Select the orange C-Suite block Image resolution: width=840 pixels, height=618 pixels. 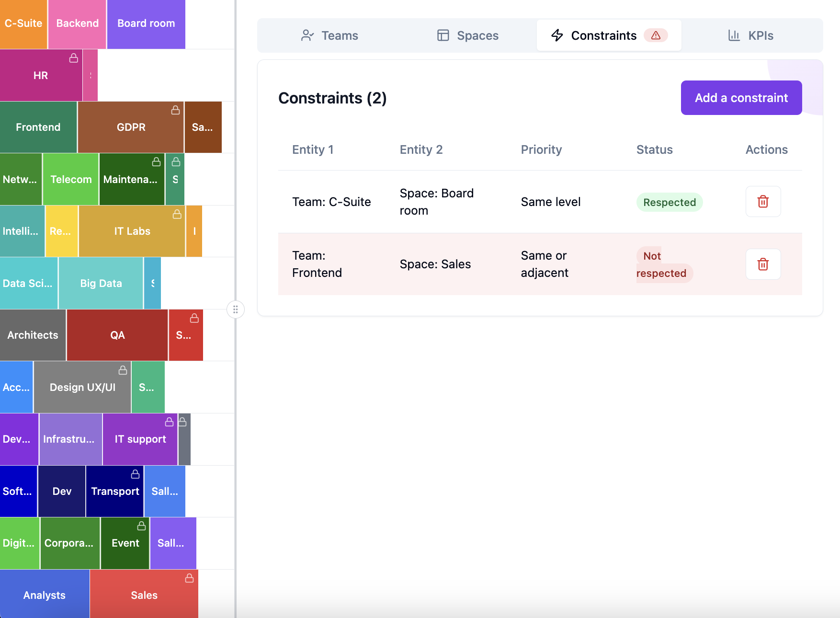tap(23, 23)
